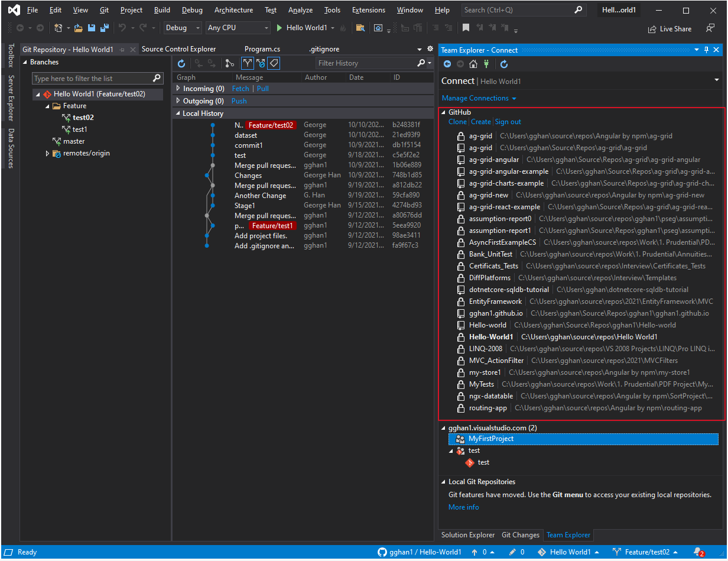
Task: Open the Any CPU platform dropdown
Action: (x=238, y=27)
